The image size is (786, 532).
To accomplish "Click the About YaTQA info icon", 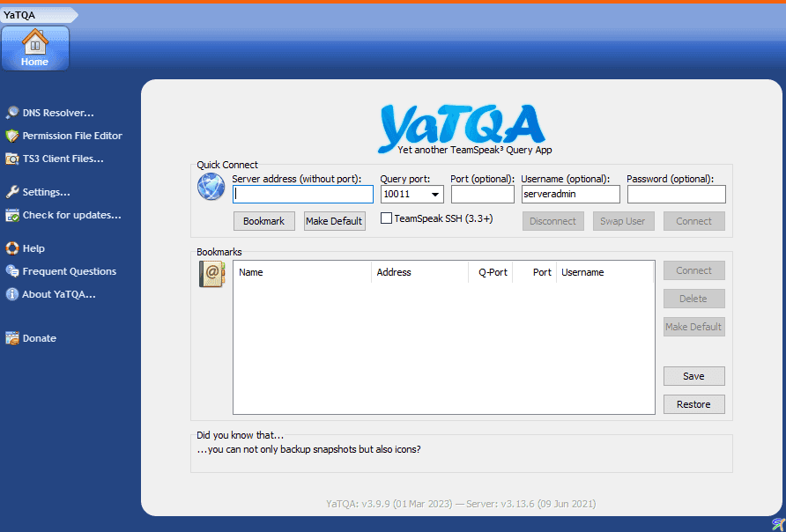I will [12, 294].
